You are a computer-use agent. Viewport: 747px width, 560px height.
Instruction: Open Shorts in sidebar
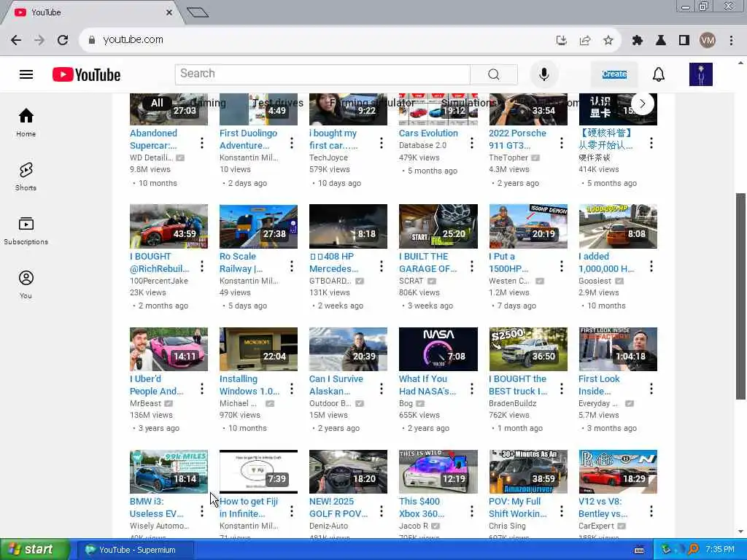click(26, 176)
